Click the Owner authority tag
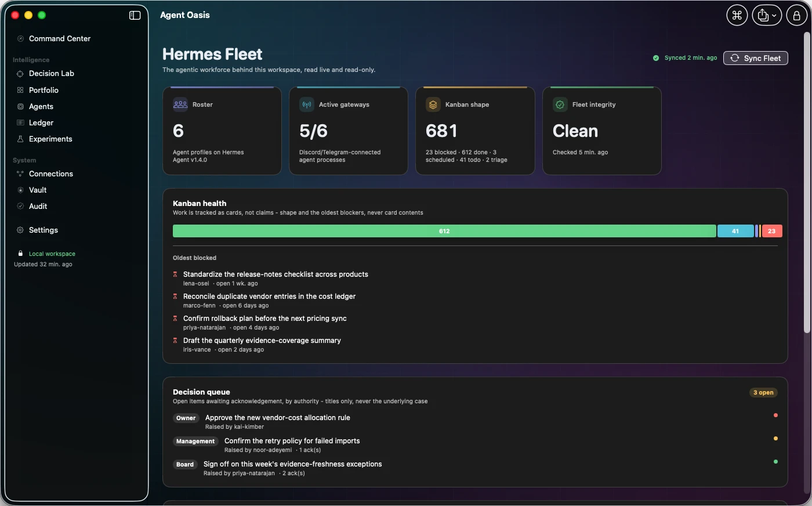The image size is (812, 506). (186, 418)
